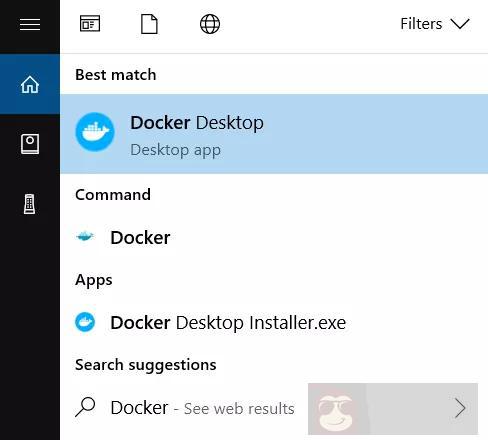The width and height of the screenshot is (488, 440).
Task: Open Docker web results suggestion
Action: coord(274,408)
